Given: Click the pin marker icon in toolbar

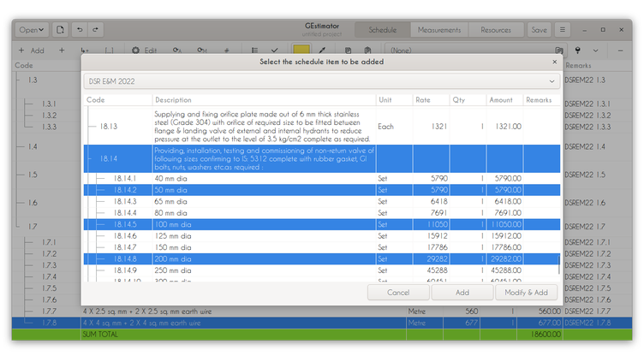Looking at the screenshot, I should point(578,50).
